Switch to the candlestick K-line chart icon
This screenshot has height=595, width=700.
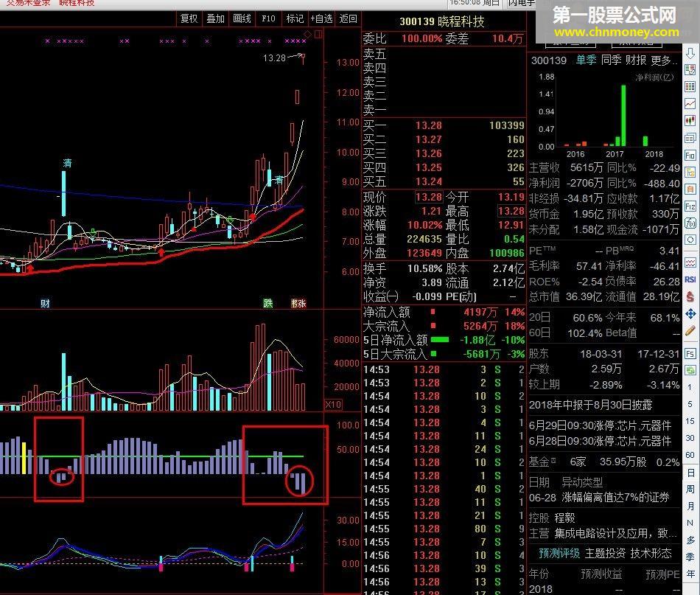pyautogui.click(x=690, y=121)
